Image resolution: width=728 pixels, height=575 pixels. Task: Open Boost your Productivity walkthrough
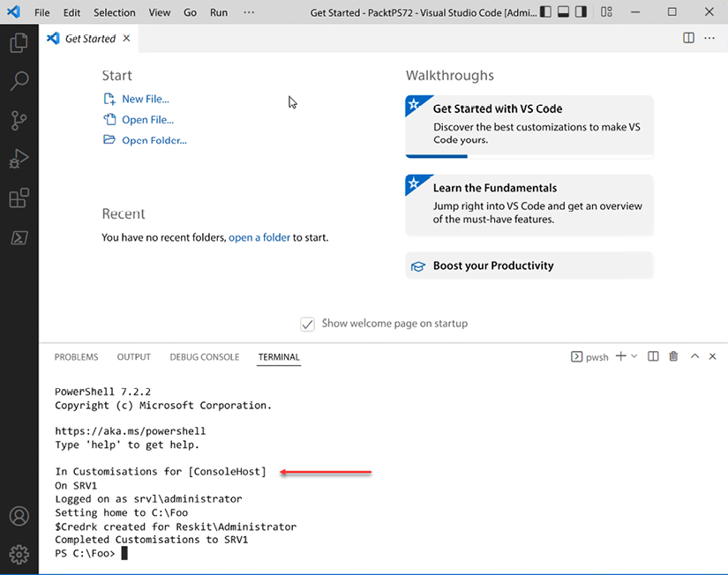pos(529,265)
